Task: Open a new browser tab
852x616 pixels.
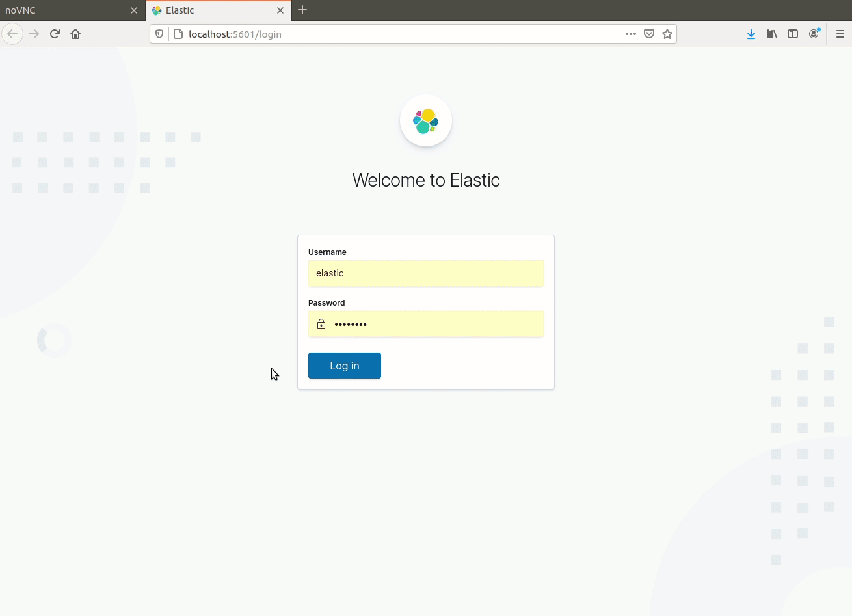Action: pos(302,10)
